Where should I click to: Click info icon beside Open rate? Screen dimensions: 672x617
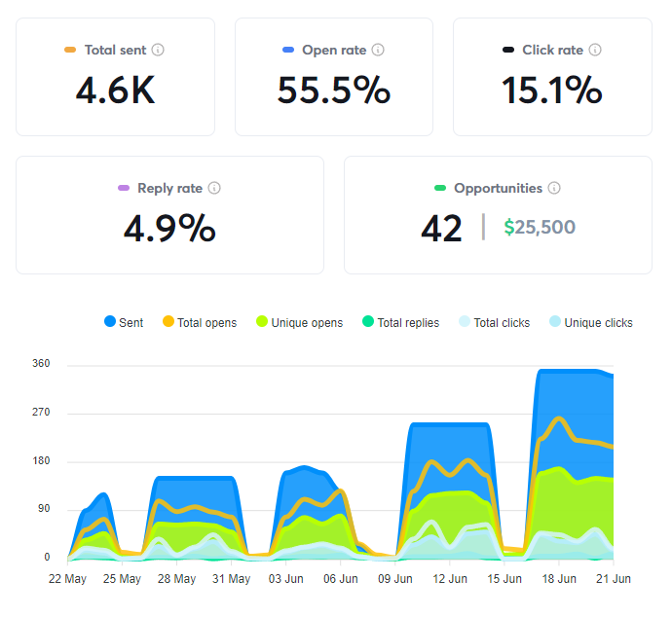coord(378,50)
